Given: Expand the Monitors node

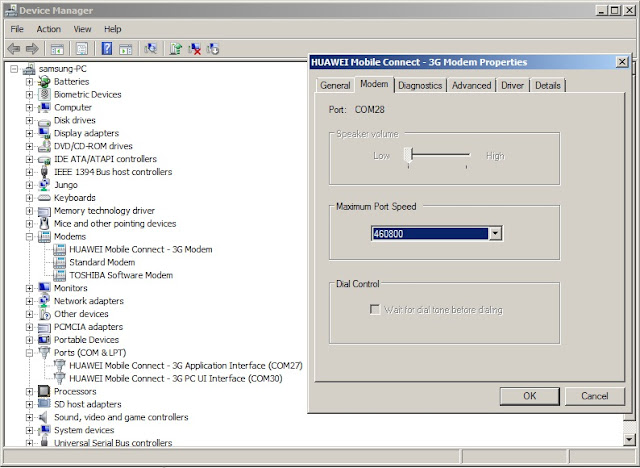Looking at the screenshot, I should [x=29, y=288].
